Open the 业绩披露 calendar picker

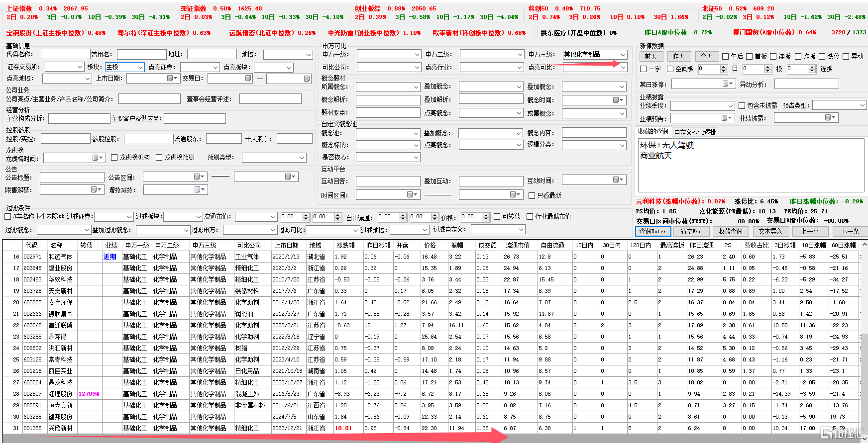[x=831, y=117]
